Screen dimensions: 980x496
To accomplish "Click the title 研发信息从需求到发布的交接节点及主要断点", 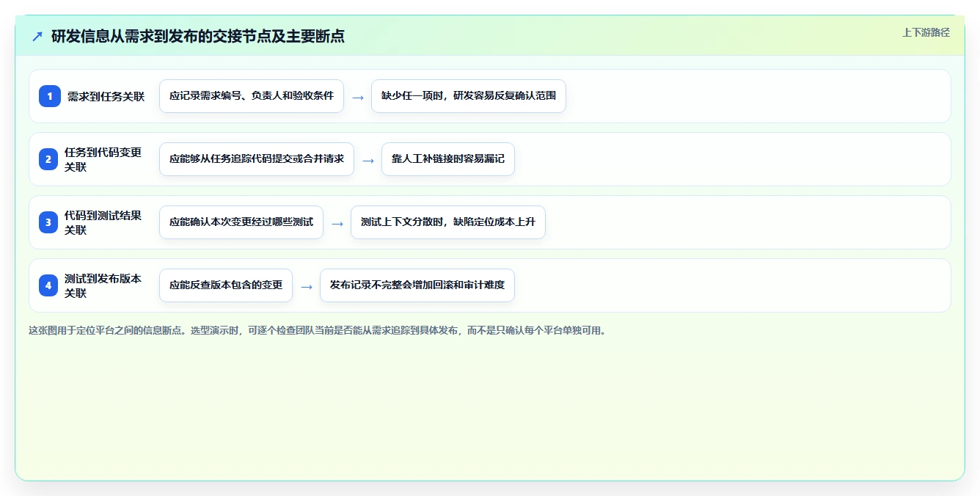I will coord(198,36).
